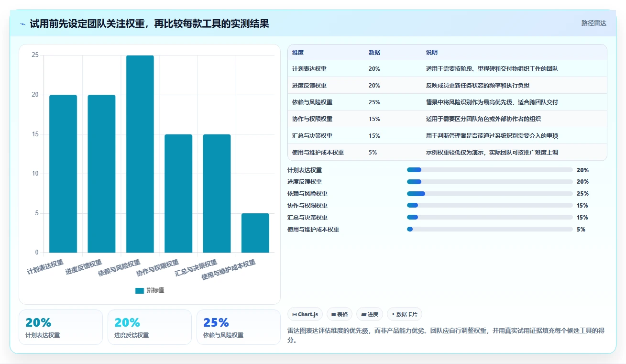Select the 协作与权限权重 table row cell
The image size is (626, 364).
click(312, 119)
